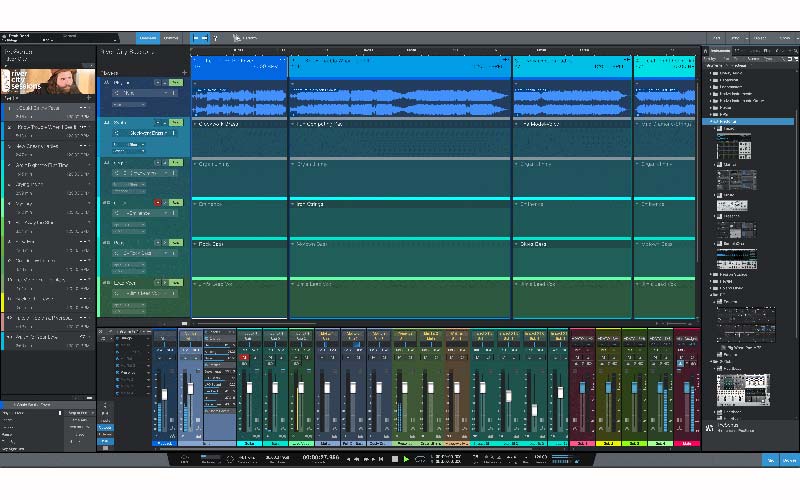Adjust the Main channel fader
The width and height of the screenshot is (800, 500).
(x=686, y=388)
